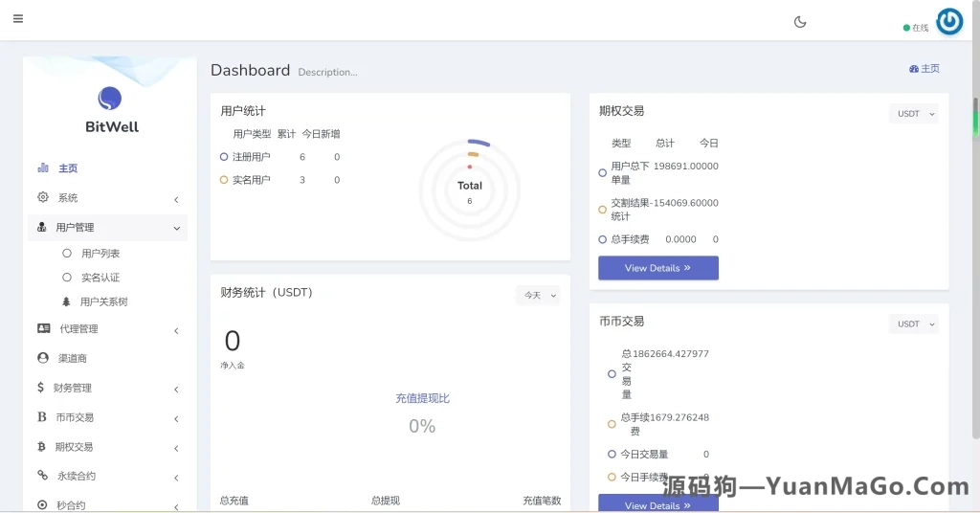Viewport: 980px width, 513px height.
Task: Click the dollar icon beside 财务管理
Action: coord(40,388)
